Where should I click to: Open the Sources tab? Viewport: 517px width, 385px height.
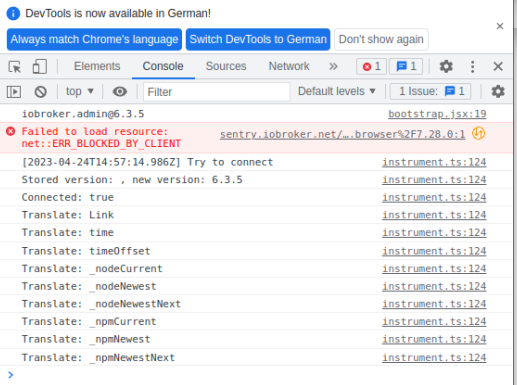pos(226,66)
